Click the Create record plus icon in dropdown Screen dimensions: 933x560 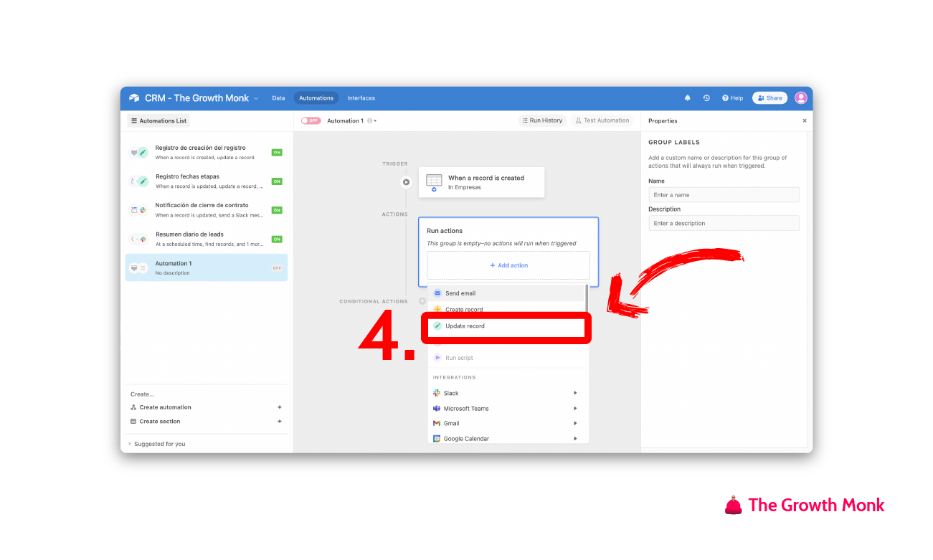[437, 309]
